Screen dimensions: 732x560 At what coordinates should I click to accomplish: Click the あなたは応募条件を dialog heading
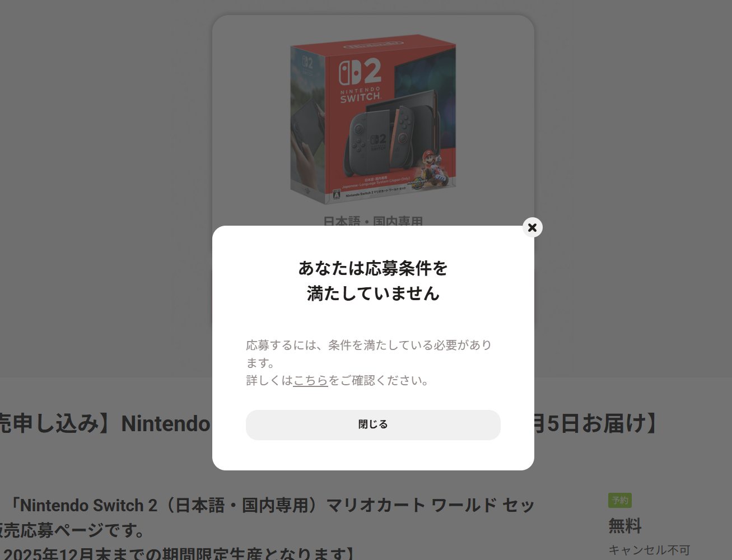[373, 268]
